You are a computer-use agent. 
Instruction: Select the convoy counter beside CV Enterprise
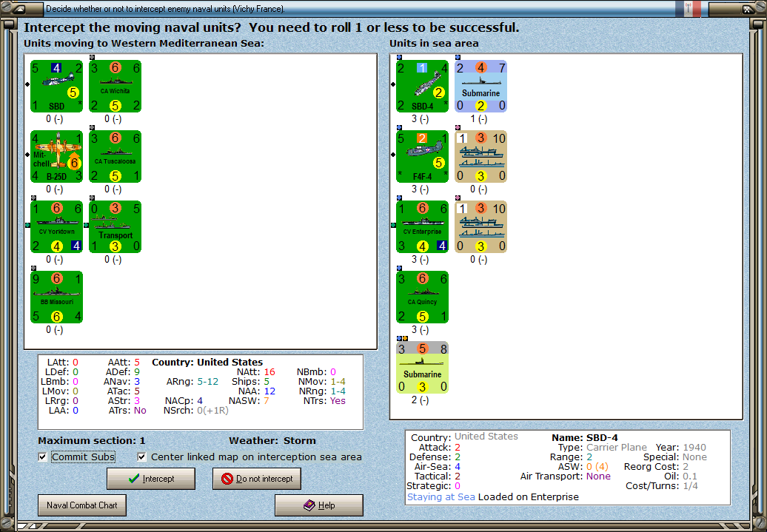coord(480,227)
